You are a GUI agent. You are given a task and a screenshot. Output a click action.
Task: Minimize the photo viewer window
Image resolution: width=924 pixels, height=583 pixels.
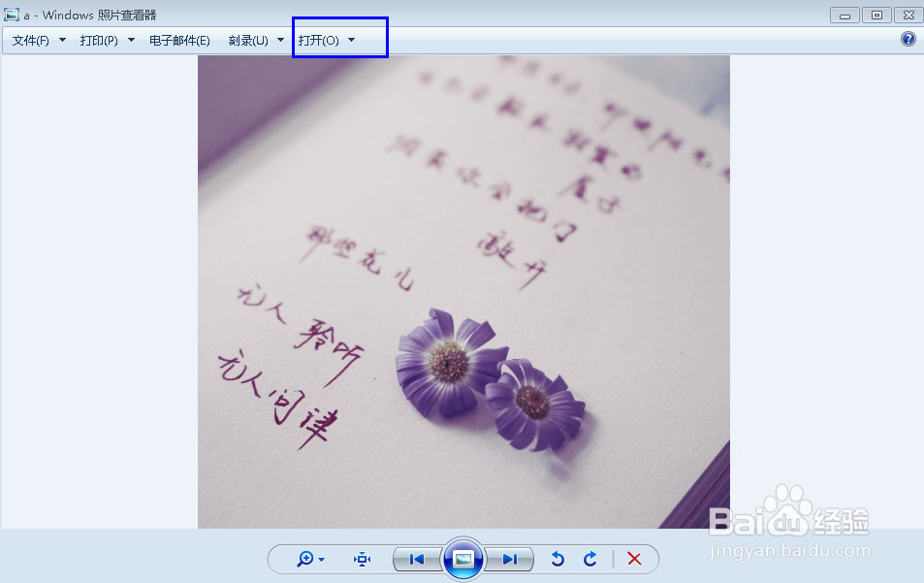(844, 15)
